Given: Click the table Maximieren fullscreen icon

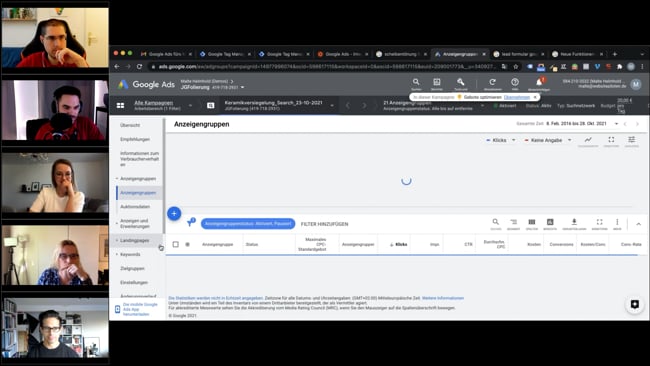Looking at the screenshot, I should pyautogui.click(x=599, y=222).
